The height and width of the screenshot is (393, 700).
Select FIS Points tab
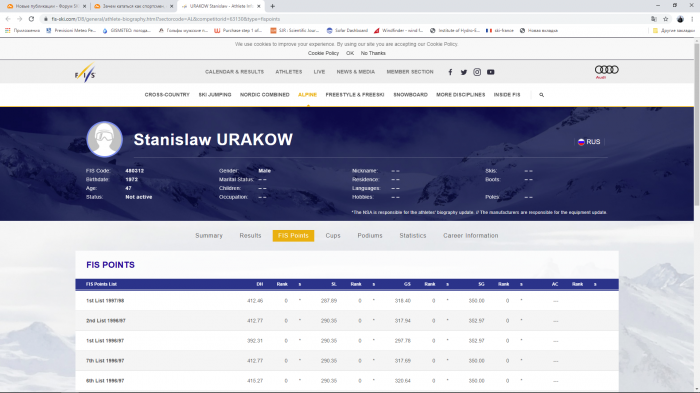[293, 235]
